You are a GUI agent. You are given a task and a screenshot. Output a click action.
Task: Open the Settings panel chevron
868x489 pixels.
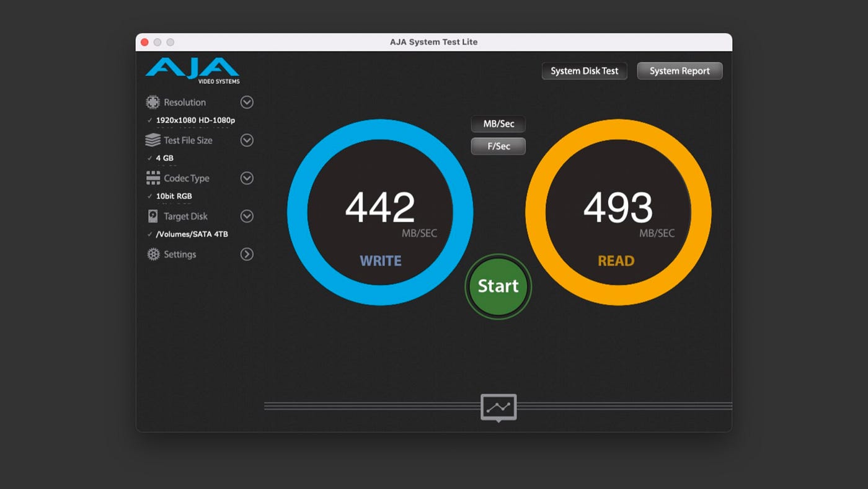pyautogui.click(x=247, y=254)
